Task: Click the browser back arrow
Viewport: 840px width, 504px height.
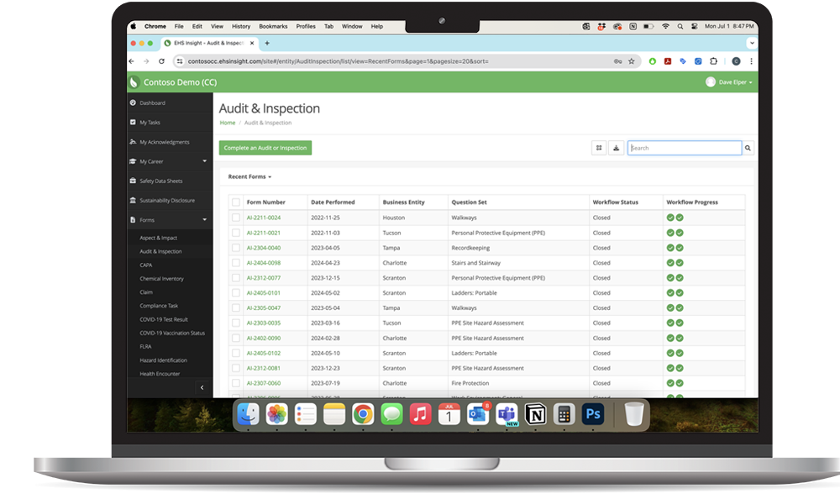Action: [132, 61]
